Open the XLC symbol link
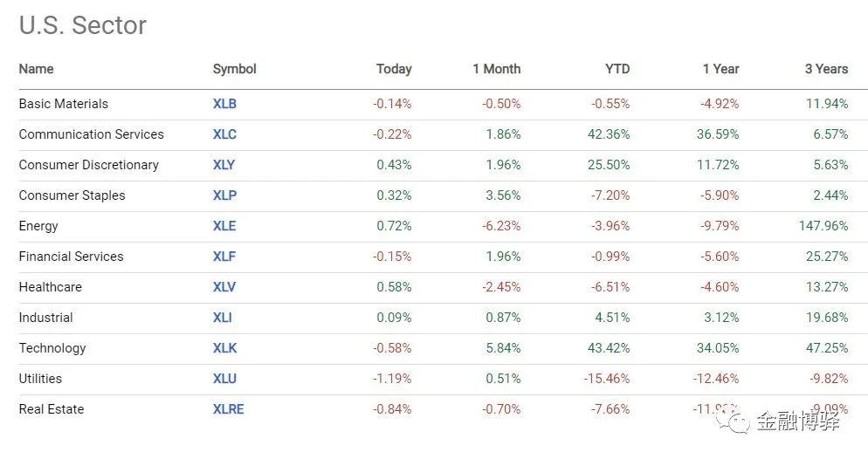Image resolution: width=868 pixels, height=459 pixels. (224, 134)
